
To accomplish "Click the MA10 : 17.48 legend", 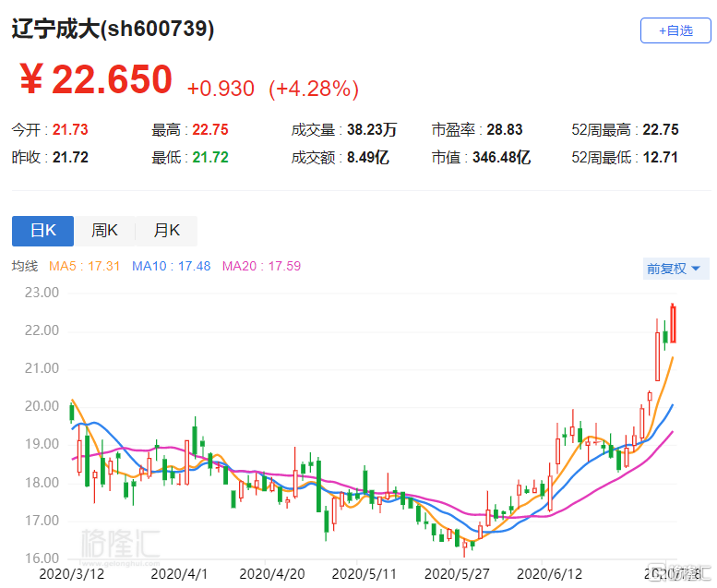I will [x=171, y=266].
